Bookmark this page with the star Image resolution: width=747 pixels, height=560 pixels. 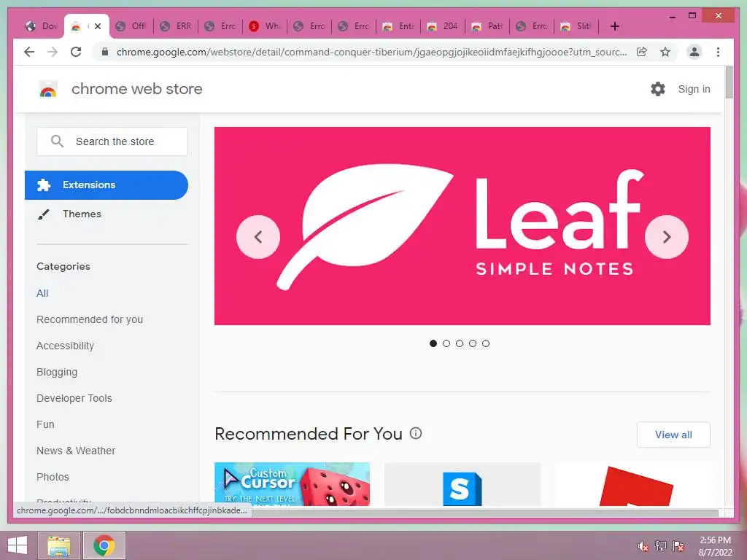click(x=665, y=52)
